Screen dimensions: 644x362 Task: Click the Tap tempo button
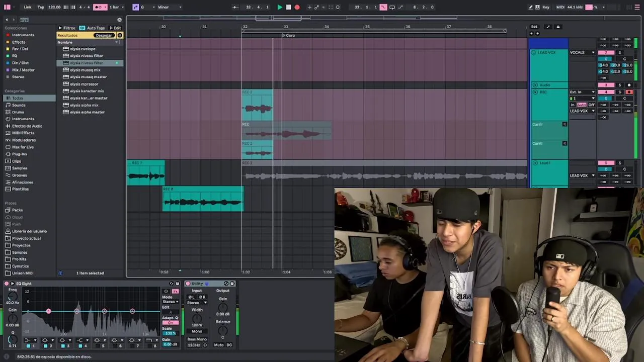pos(41,7)
